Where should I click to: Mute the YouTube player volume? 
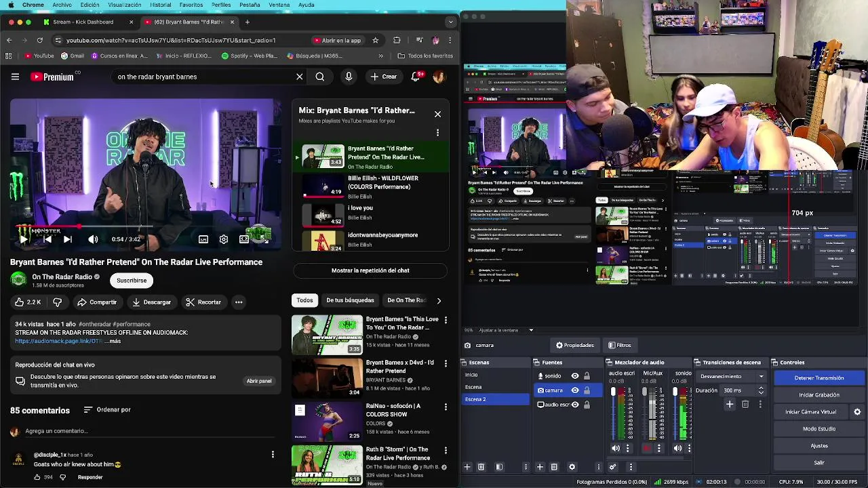point(93,239)
